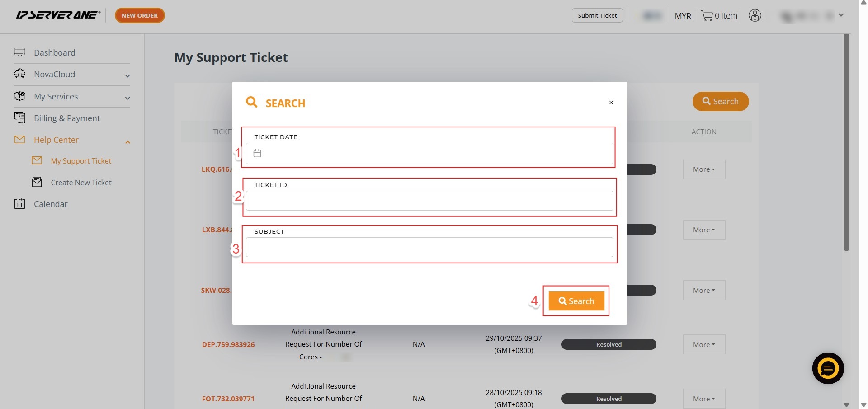The image size is (868, 409).
Task: Click the Billing & Payment invoice icon
Action: click(x=19, y=118)
